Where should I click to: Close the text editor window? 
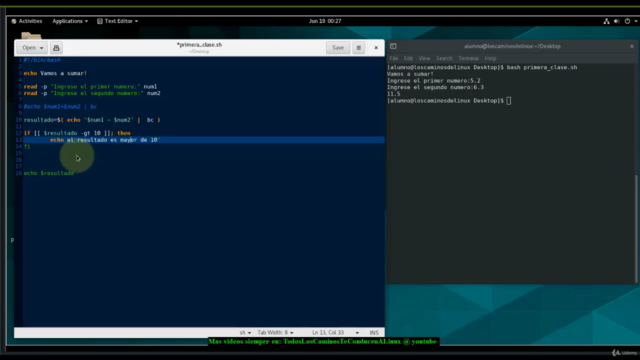point(376,48)
